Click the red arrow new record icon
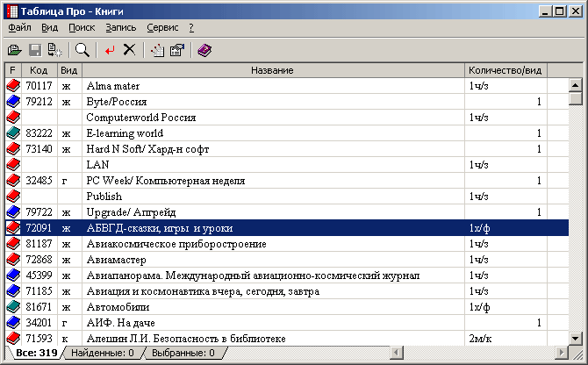The width and height of the screenshot is (588, 365). [110, 50]
